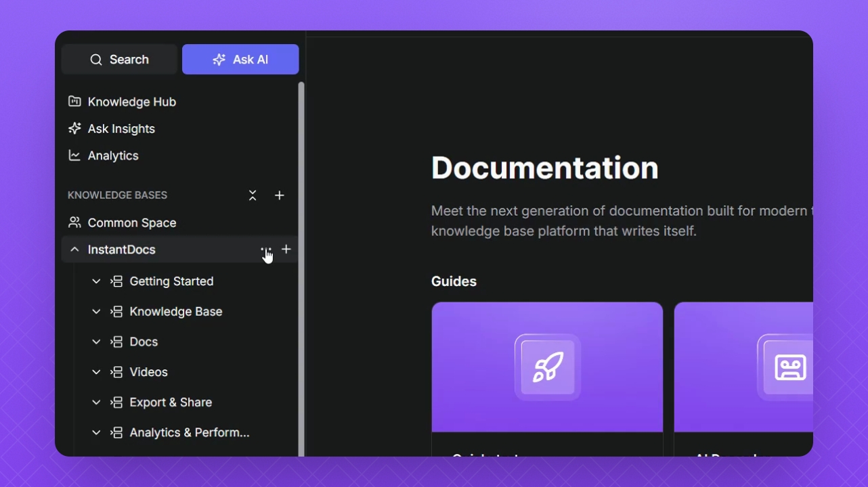
Task: Open the robot guide card
Action: click(743, 379)
